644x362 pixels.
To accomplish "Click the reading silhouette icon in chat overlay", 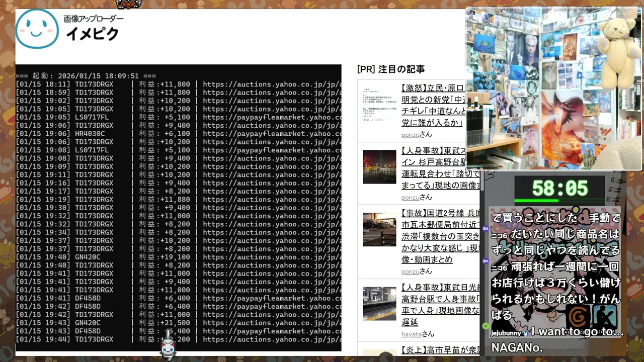I will click(x=605, y=317).
